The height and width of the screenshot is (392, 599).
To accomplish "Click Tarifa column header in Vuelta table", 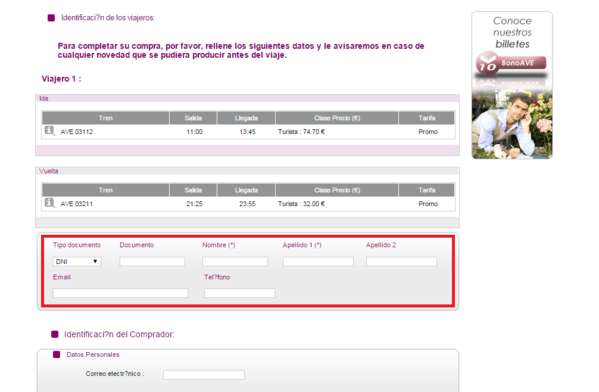I will click(427, 190).
